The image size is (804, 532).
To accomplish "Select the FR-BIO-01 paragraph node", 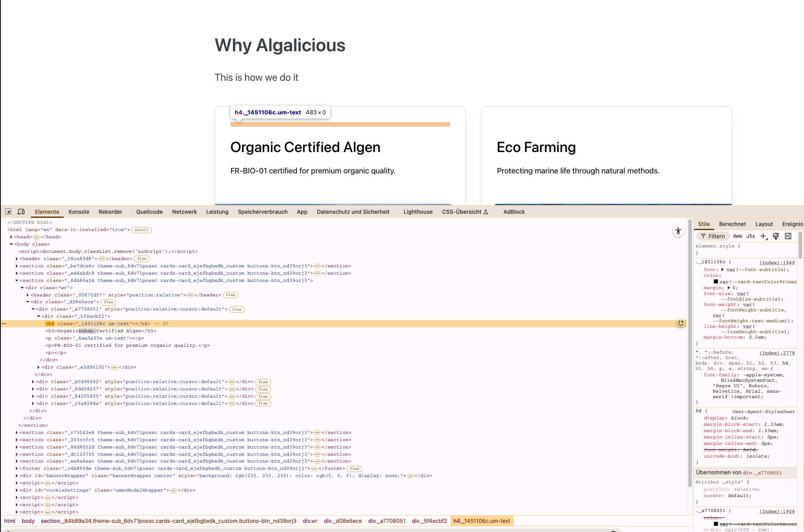I will (x=128, y=345).
